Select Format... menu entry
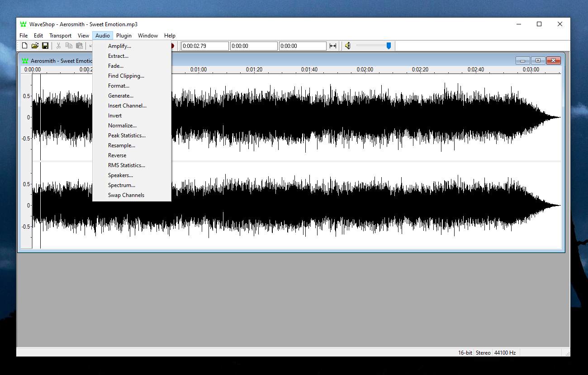The image size is (588, 375). (132, 86)
